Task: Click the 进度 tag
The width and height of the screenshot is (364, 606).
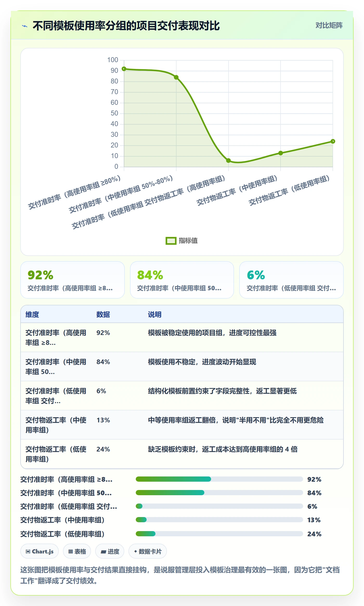Action: coord(110,551)
